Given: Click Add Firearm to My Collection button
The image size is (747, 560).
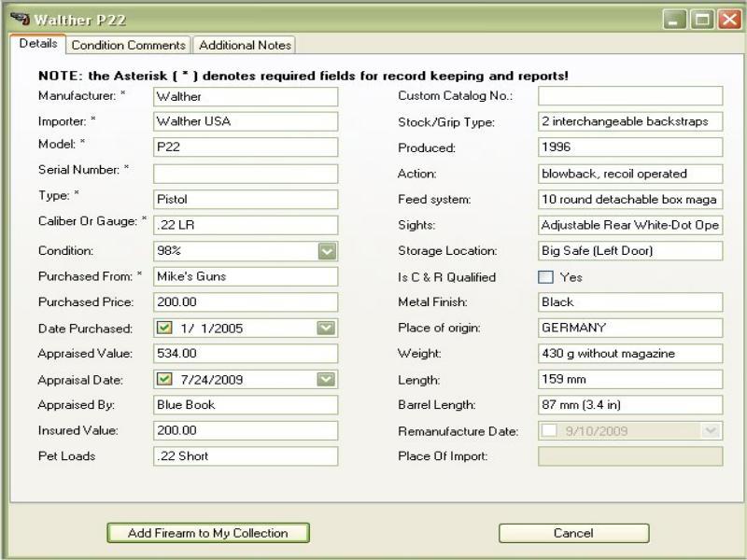Looking at the screenshot, I should [208, 533].
